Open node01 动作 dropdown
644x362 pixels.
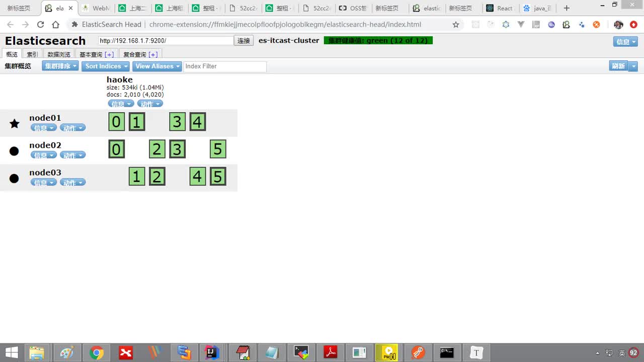tap(73, 128)
